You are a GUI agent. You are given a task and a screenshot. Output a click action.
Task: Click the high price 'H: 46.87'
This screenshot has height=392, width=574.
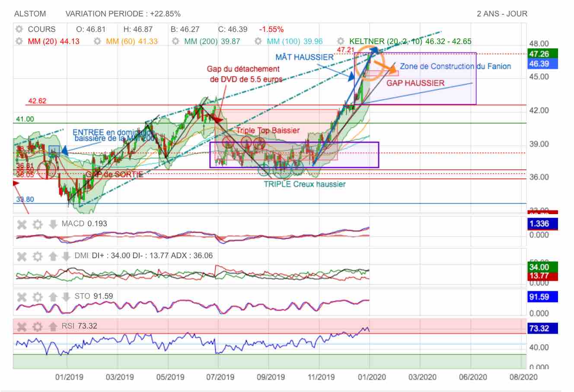pos(138,29)
